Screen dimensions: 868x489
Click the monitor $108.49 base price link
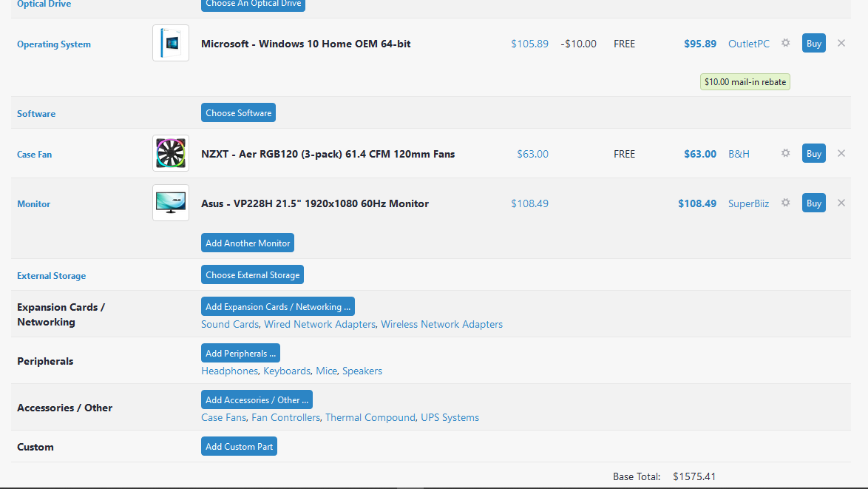pyautogui.click(x=530, y=203)
